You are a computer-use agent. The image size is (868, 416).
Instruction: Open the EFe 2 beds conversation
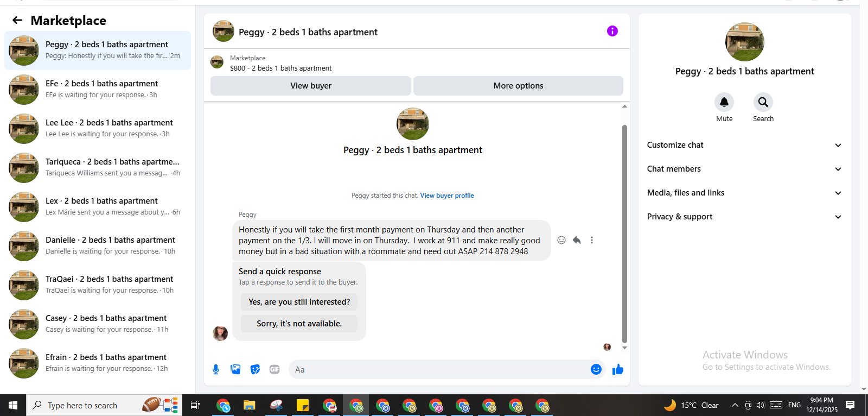98,90
